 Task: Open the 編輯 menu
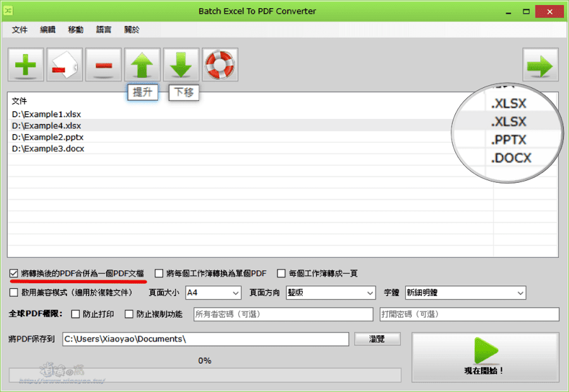coord(47,30)
